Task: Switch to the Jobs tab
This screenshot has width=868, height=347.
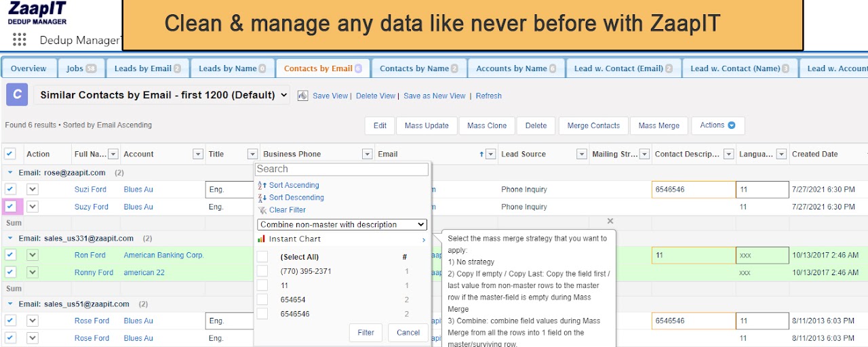Action: pyautogui.click(x=81, y=68)
